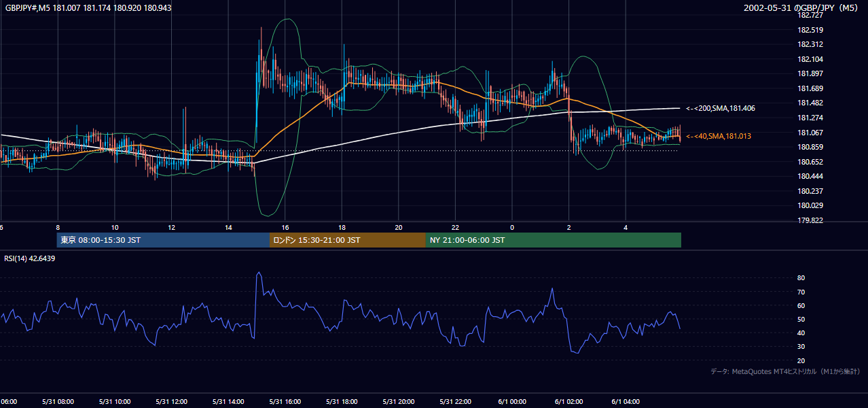
Task: Select the 5/31 12:00 date label
Action: 171,402
